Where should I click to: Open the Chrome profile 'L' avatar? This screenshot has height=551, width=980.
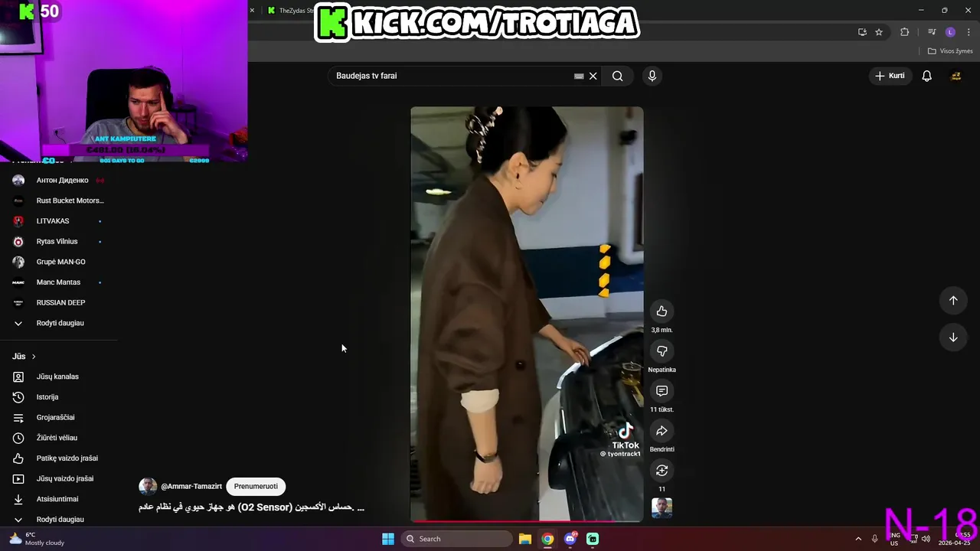tap(950, 32)
